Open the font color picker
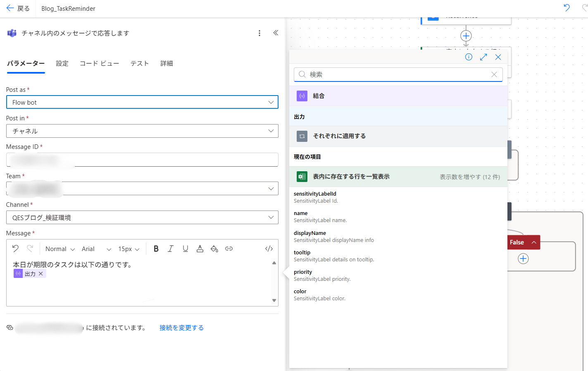Image resolution: width=588 pixels, height=371 pixels. point(200,249)
